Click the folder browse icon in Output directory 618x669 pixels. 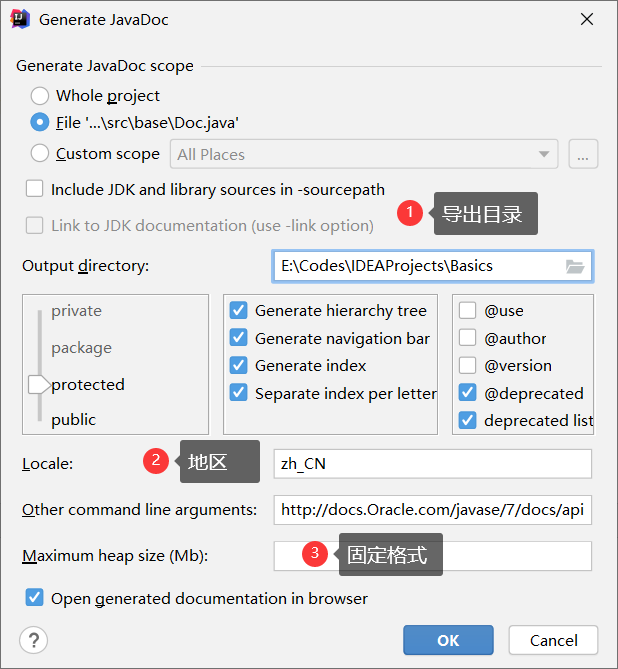574,267
